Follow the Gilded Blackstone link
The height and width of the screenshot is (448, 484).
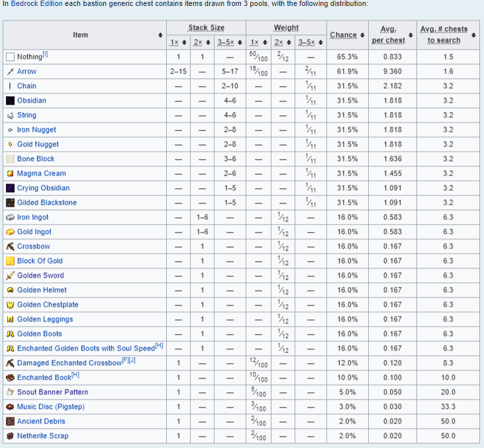click(x=46, y=202)
